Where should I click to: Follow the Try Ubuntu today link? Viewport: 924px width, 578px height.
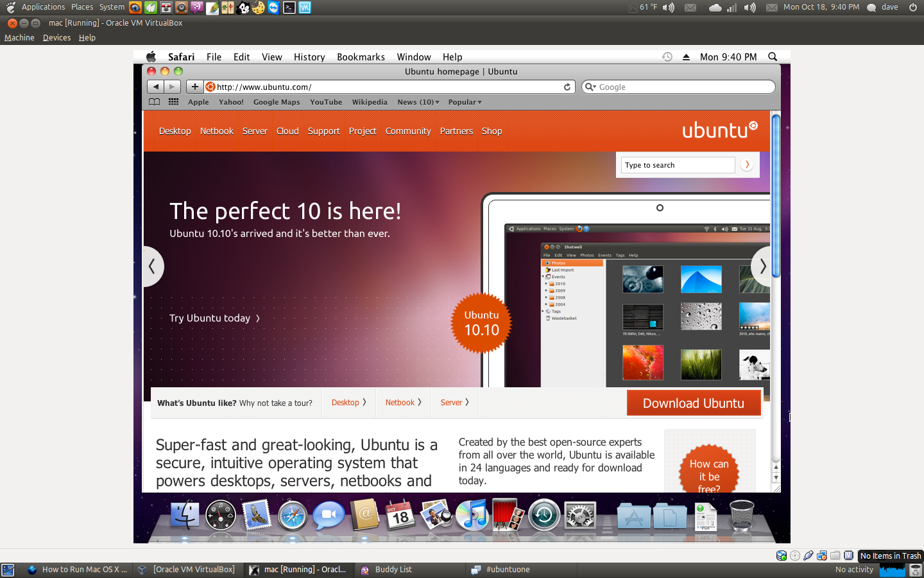(x=215, y=318)
